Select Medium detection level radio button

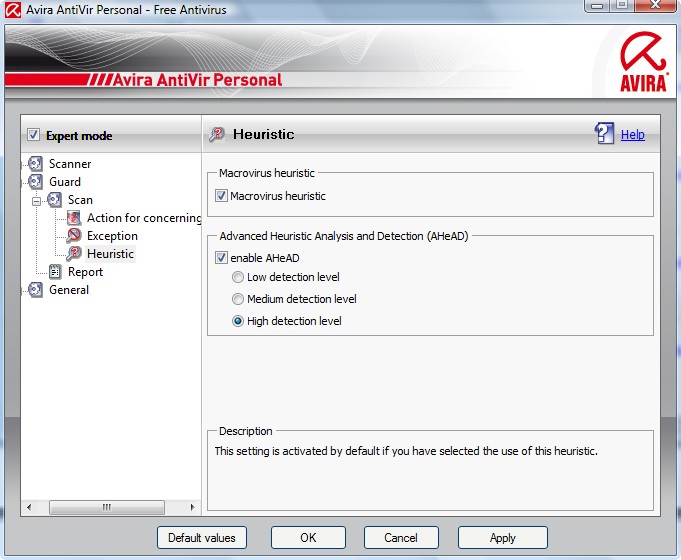[x=238, y=299]
